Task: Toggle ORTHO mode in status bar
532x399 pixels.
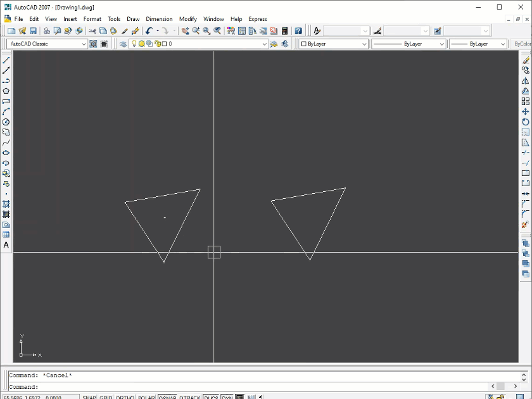Action: [125, 397]
